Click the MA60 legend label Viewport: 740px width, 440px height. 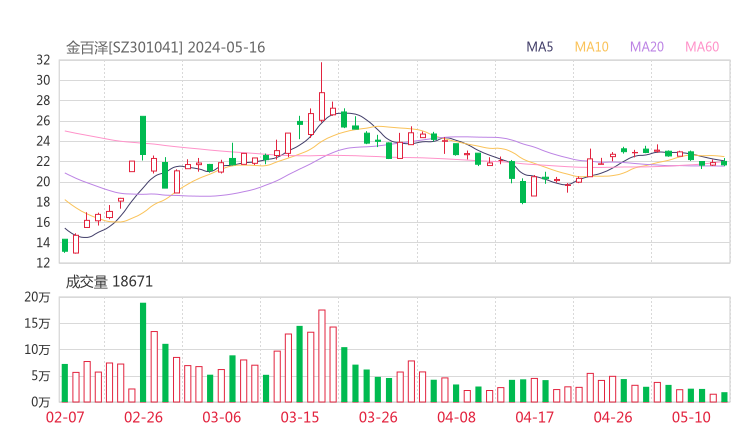point(702,47)
